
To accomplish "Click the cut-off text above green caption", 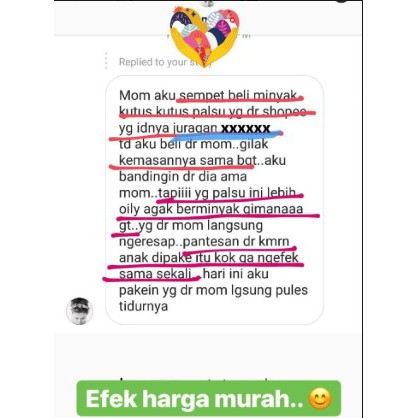I will click(x=195, y=379).
